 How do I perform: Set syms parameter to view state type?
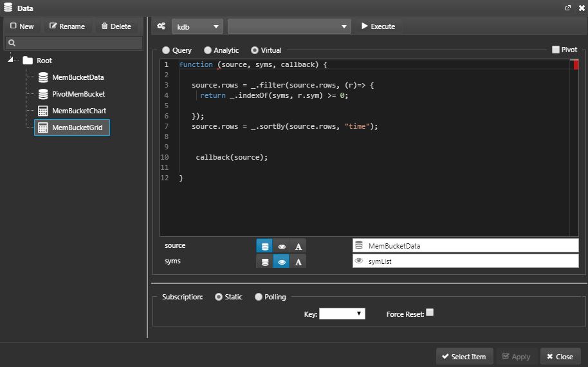(x=282, y=261)
